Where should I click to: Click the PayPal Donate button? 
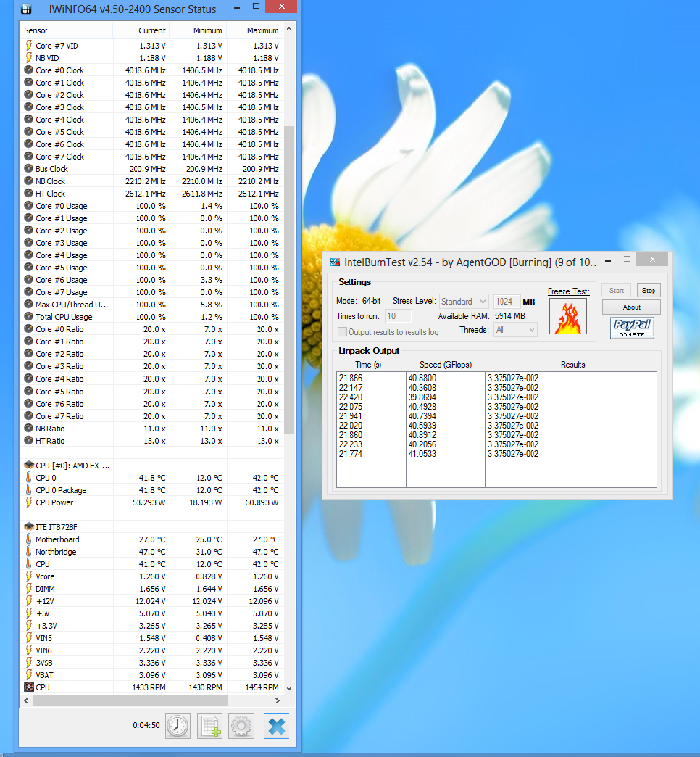632,328
